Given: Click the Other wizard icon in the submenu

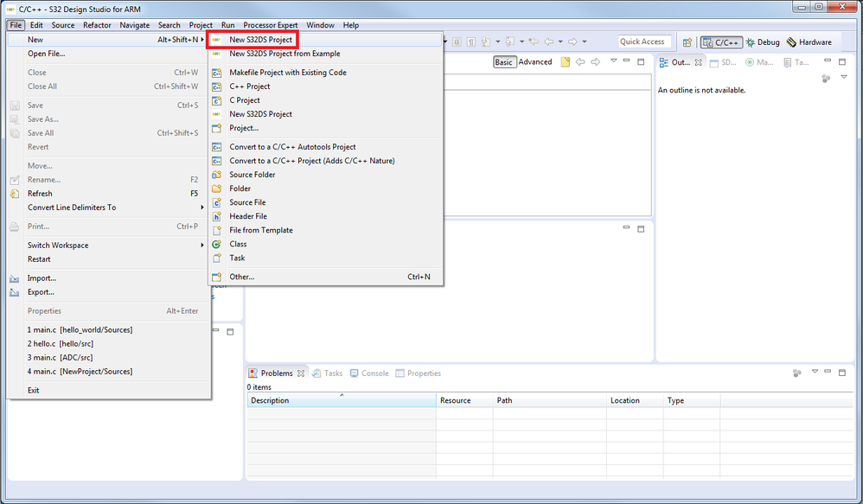Looking at the screenshot, I should click(217, 277).
